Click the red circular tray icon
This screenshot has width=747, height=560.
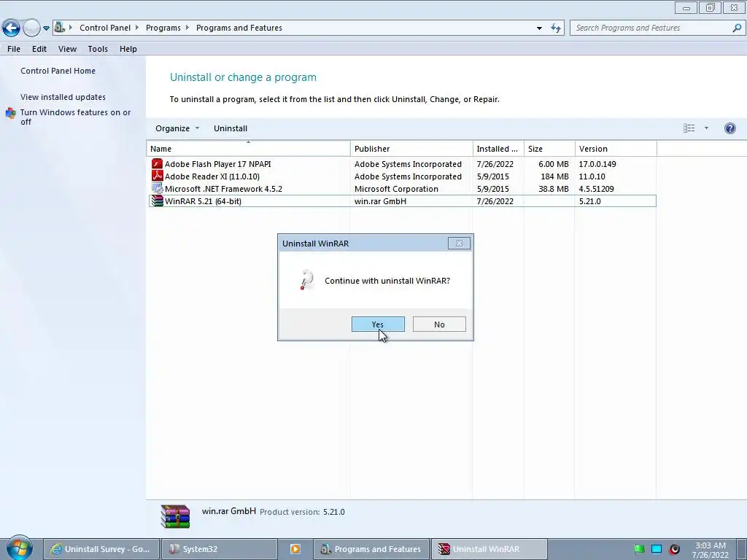tap(674, 550)
